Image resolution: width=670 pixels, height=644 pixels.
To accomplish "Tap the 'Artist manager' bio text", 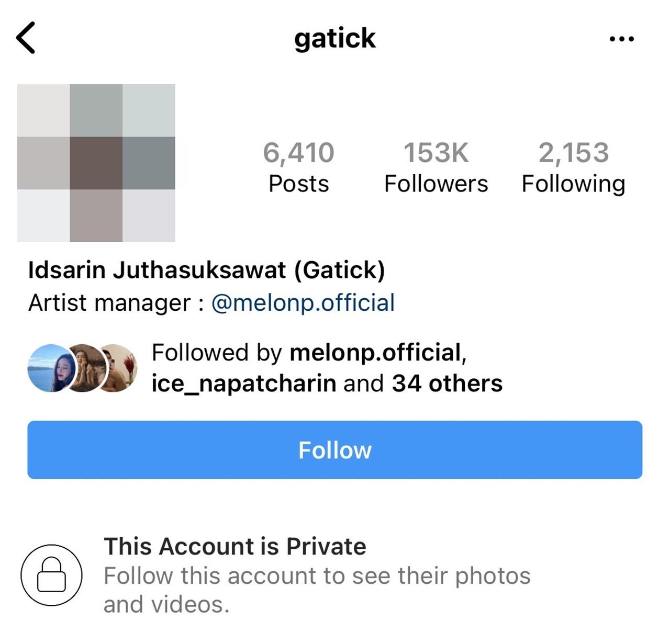I will (x=110, y=303).
